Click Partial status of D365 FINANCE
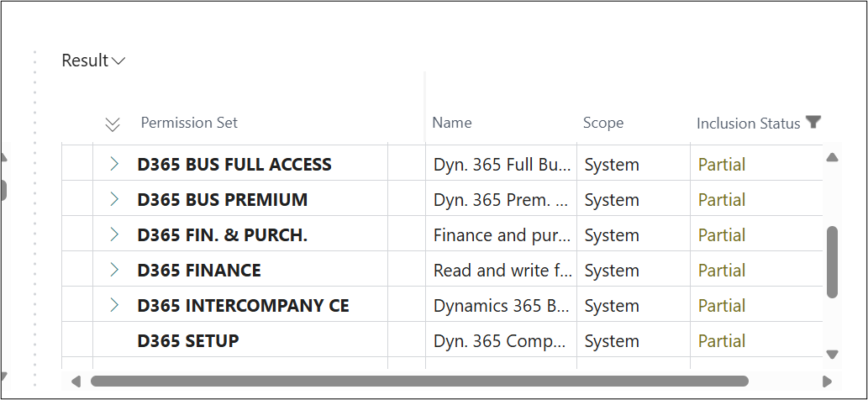This screenshot has width=868, height=400. pyautogui.click(x=721, y=271)
